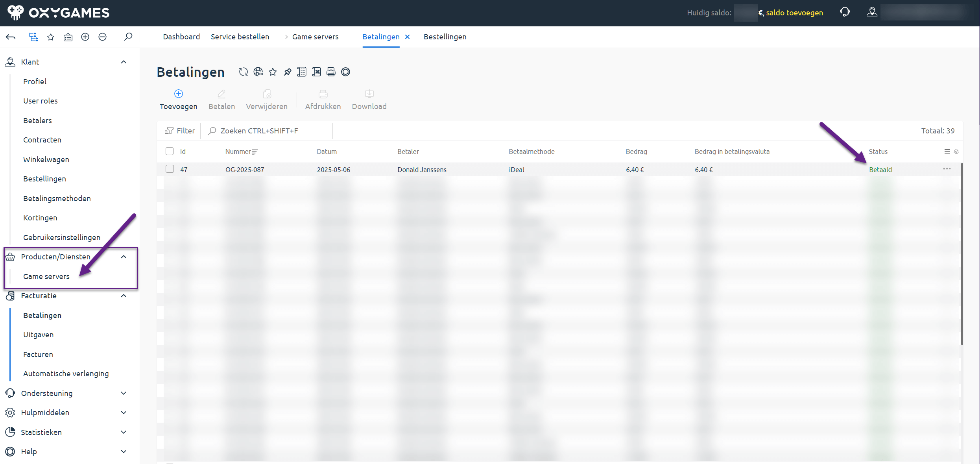Collapse the Klant sidebar section
Image resolution: width=980 pixels, height=464 pixels.
pyautogui.click(x=124, y=62)
